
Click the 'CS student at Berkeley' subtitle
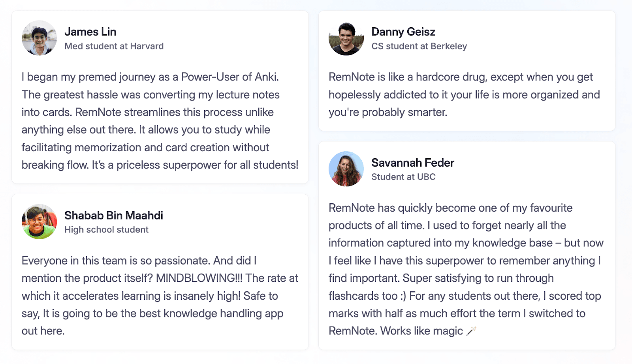[x=419, y=46]
